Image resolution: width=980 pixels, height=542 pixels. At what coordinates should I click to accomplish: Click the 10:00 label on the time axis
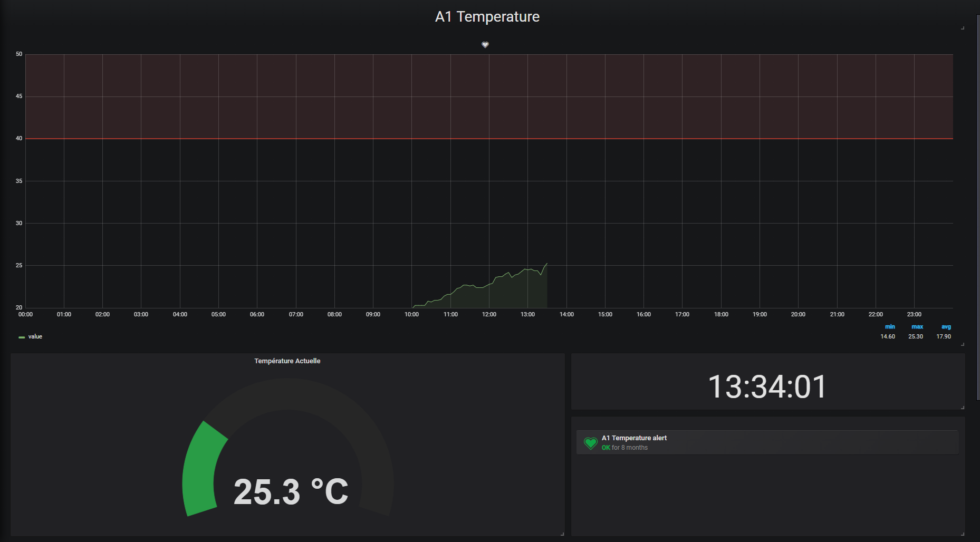click(x=411, y=314)
